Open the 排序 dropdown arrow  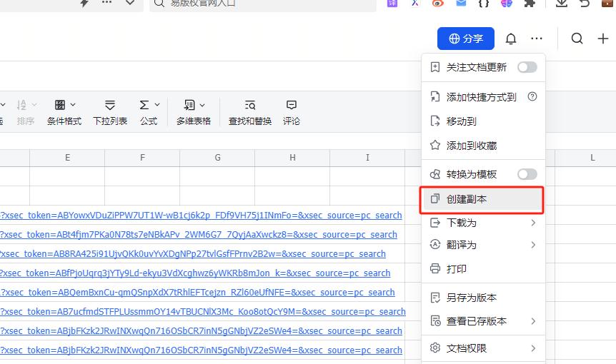pos(34,105)
